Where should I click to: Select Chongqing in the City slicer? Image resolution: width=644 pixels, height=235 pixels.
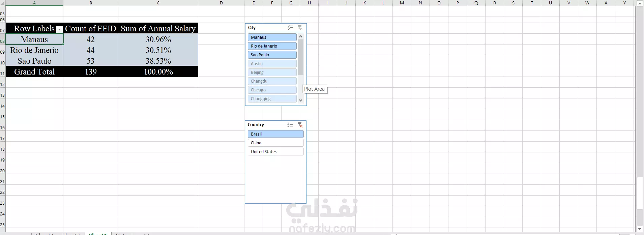coord(272,98)
